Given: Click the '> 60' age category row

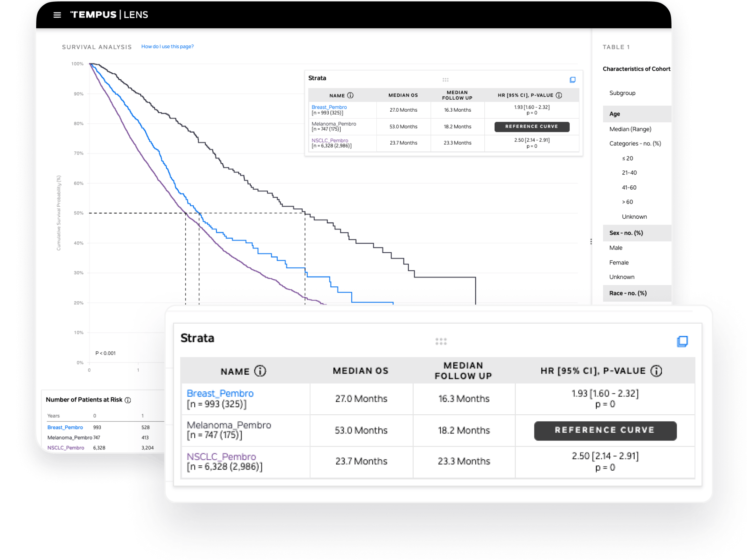Looking at the screenshot, I should point(627,202).
